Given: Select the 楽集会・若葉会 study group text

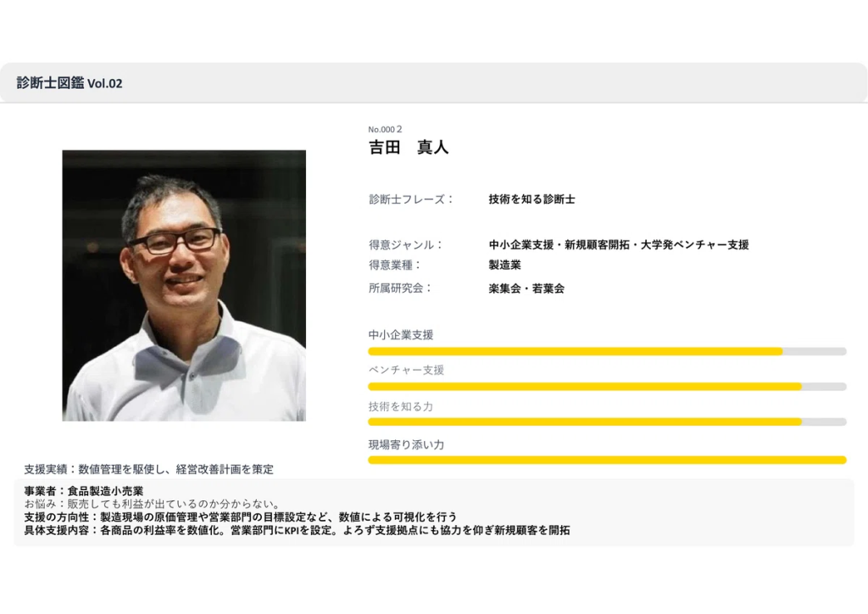Looking at the screenshot, I should click(526, 288).
